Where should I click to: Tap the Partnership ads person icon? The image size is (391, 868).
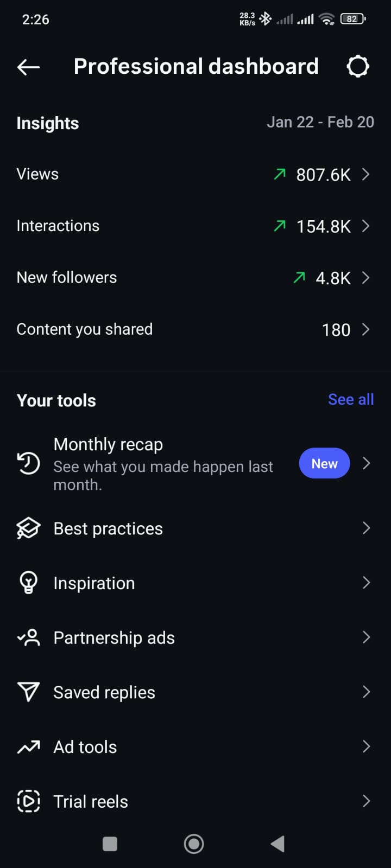click(28, 637)
